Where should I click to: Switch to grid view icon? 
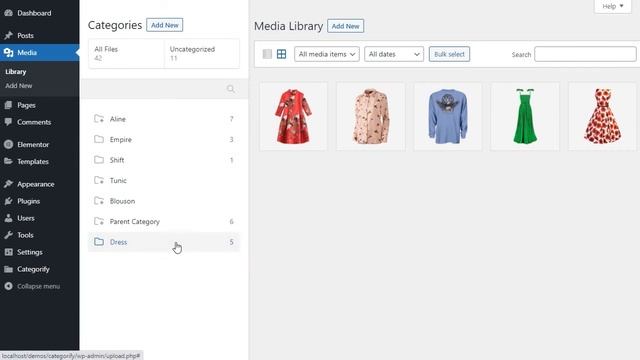(281, 54)
